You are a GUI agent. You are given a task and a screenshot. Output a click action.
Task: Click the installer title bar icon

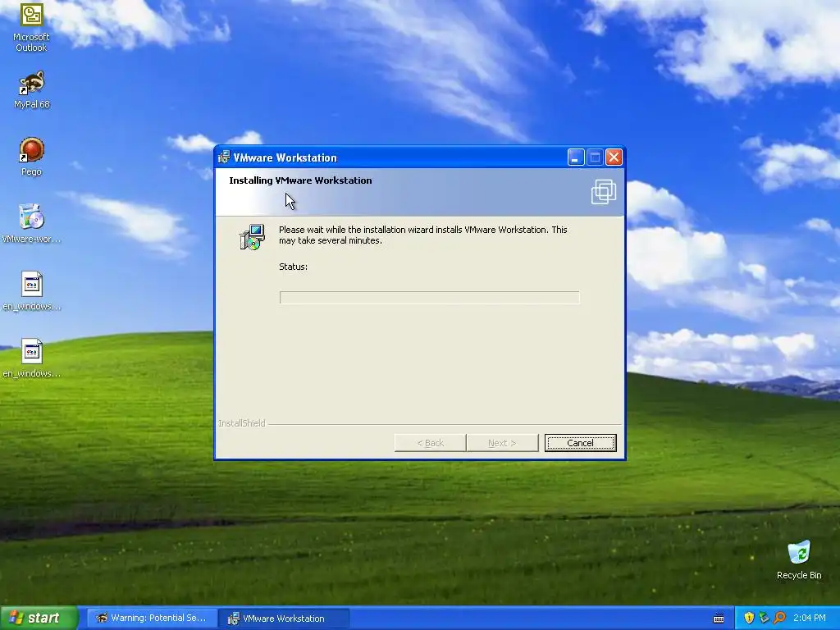click(x=224, y=157)
